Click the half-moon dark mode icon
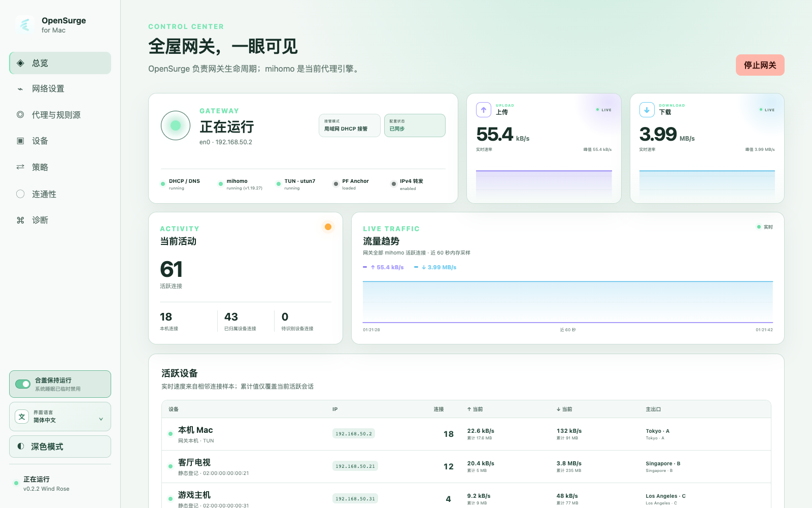This screenshot has width=812, height=508. tap(20, 446)
